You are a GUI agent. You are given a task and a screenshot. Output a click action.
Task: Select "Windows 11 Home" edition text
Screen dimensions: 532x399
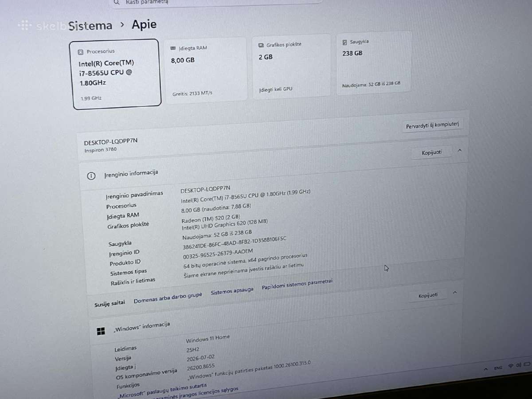pyautogui.click(x=208, y=339)
